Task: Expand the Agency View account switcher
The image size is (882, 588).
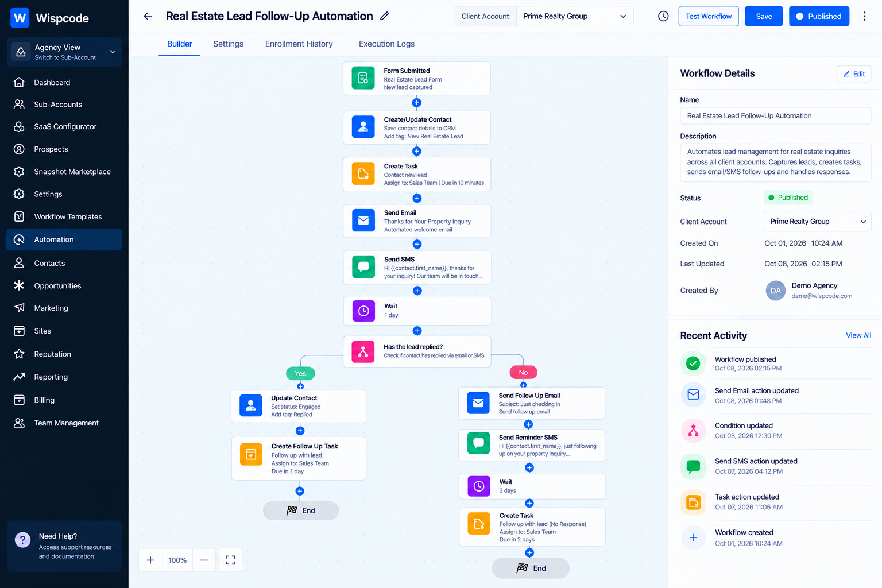Action: coord(64,52)
